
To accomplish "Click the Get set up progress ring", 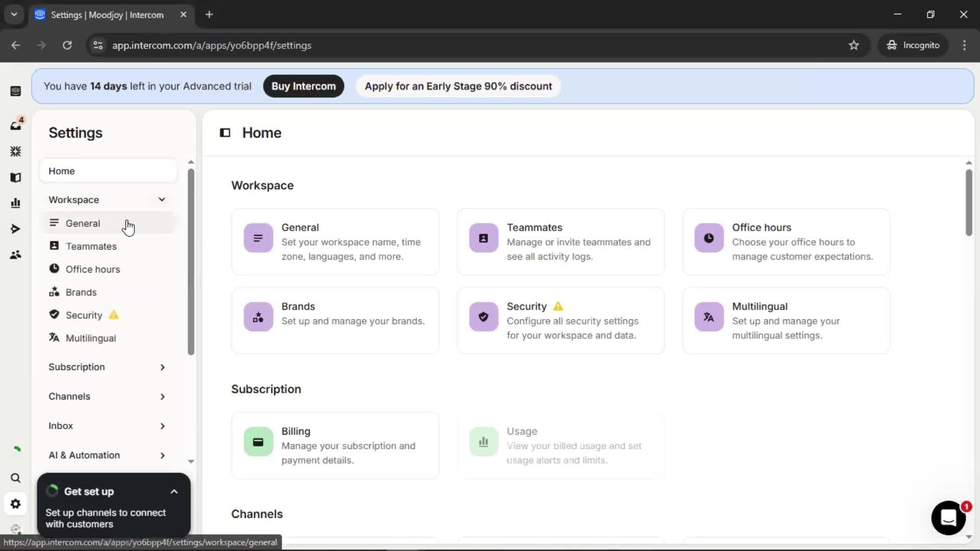I will (52, 491).
